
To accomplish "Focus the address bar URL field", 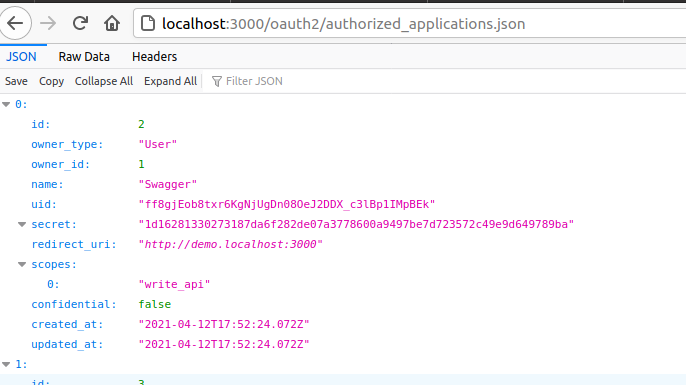I will point(411,24).
